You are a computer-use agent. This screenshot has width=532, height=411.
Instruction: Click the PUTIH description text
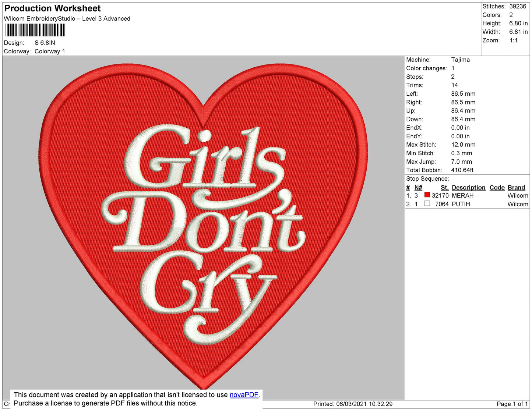(x=461, y=204)
